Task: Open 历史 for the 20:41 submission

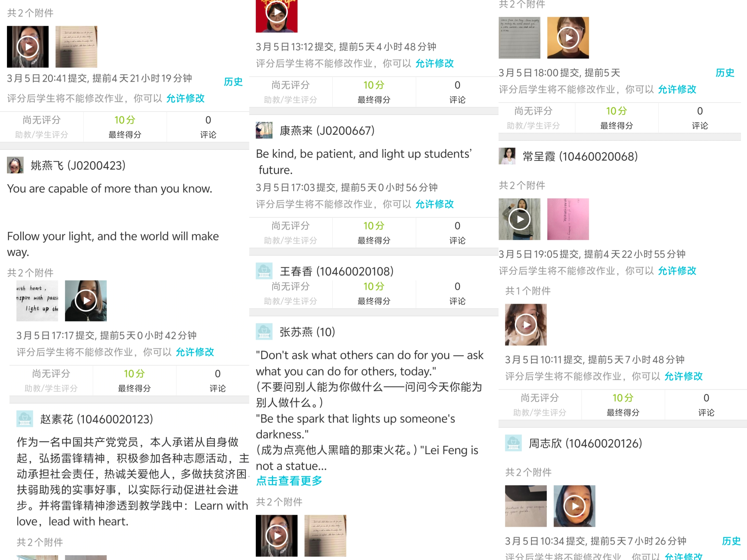Action: point(233,82)
